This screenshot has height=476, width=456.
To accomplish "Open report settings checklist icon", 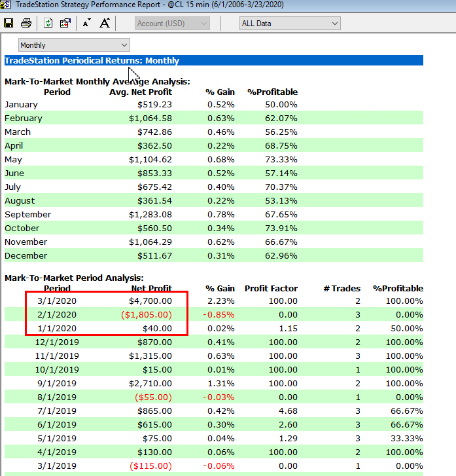I will (x=65, y=24).
